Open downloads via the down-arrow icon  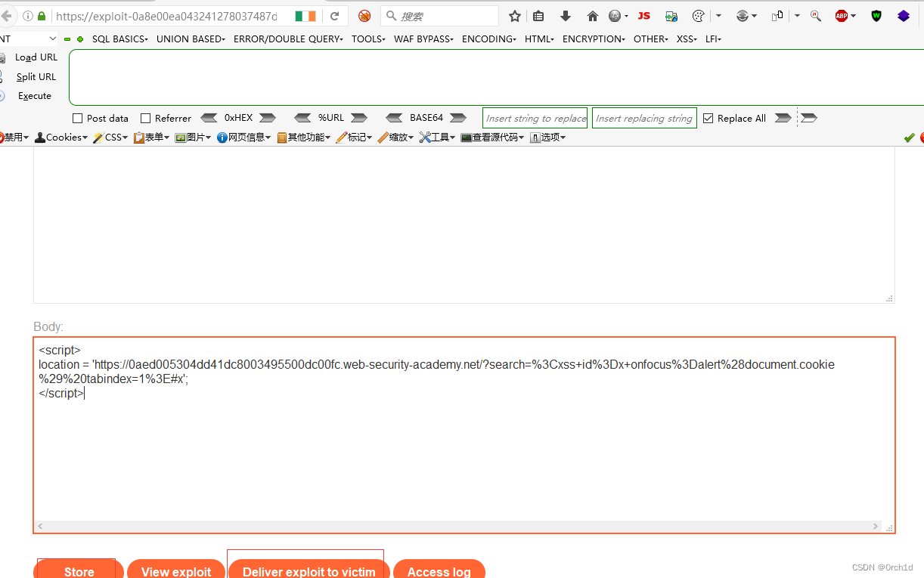566,16
